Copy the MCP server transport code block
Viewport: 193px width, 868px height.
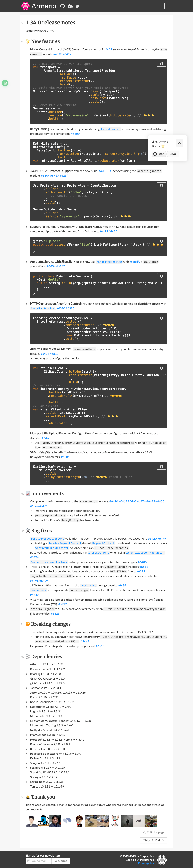161,64
